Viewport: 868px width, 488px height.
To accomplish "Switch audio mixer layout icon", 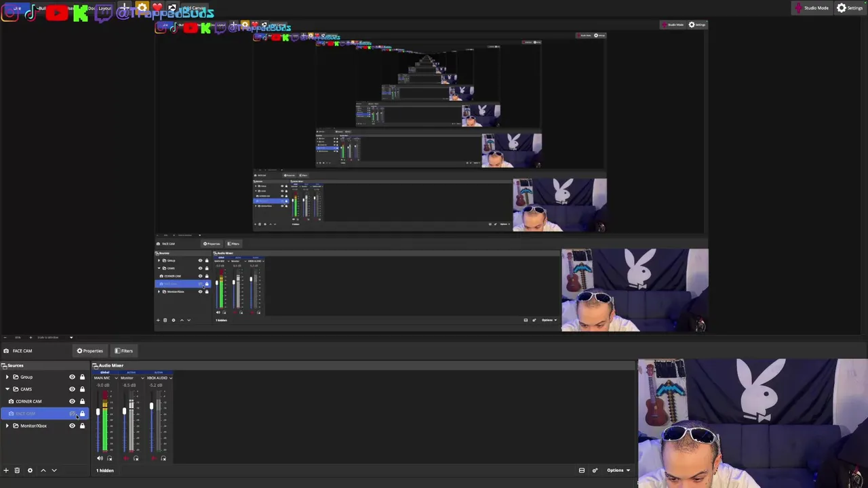I will (582, 470).
